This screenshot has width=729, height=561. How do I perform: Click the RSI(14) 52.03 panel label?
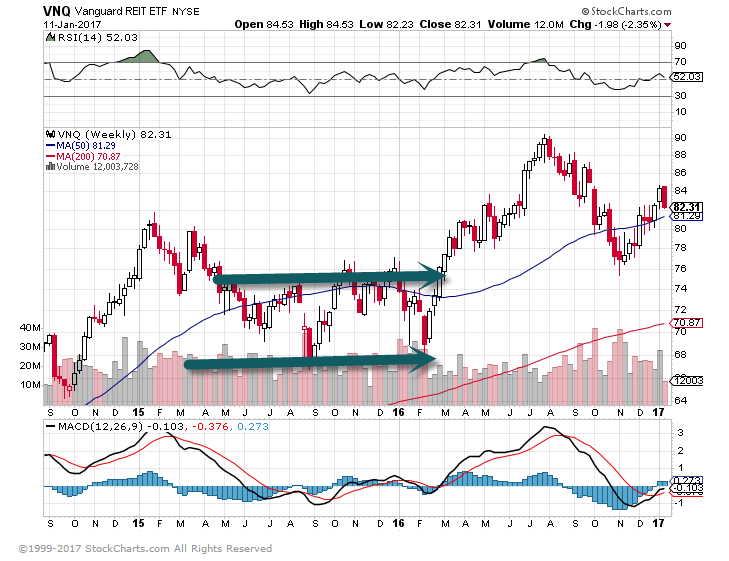98,37
